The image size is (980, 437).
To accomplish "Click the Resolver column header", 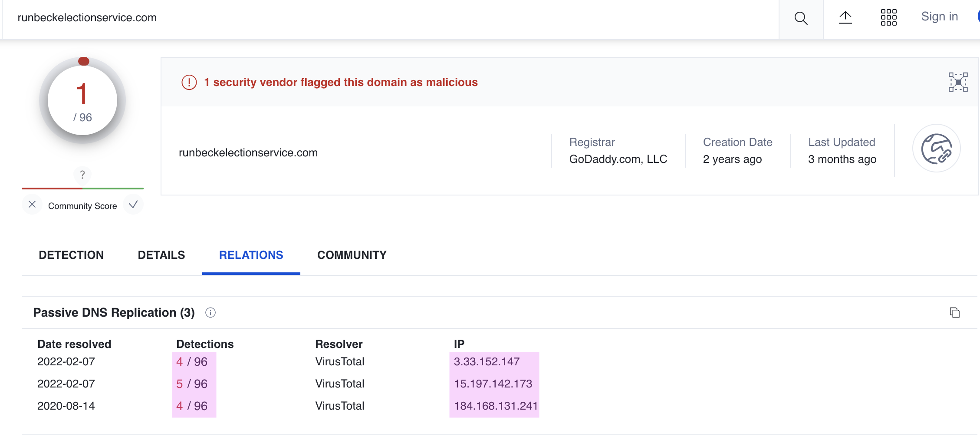I will [x=339, y=344].
